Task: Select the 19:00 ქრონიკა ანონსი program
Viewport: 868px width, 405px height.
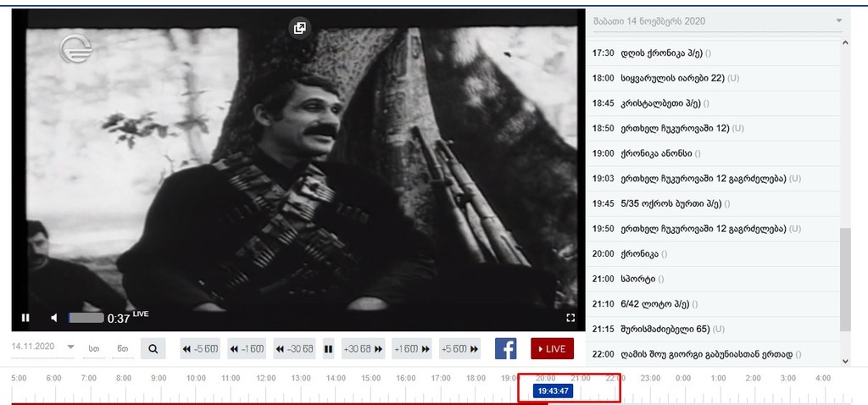Action: pyautogui.click(x=713, y=153)
